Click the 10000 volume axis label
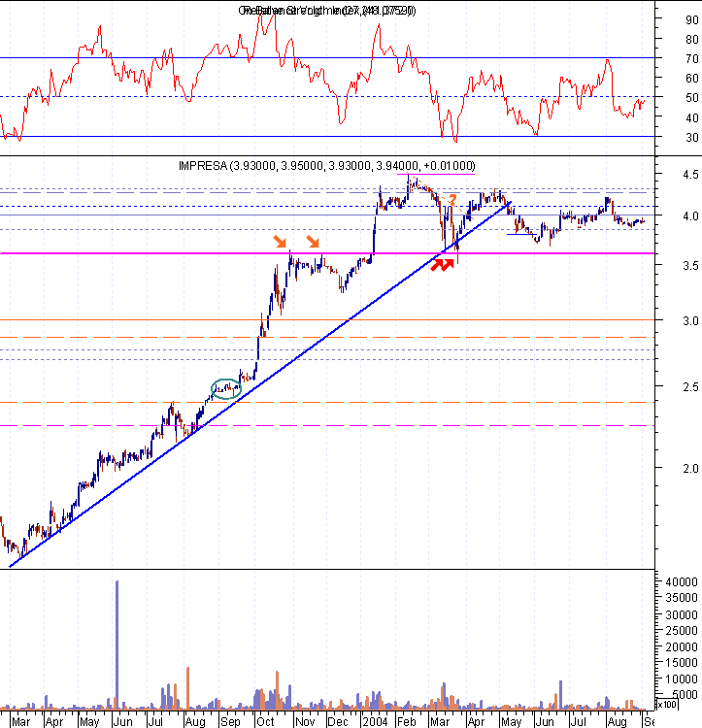 (681, 679)
